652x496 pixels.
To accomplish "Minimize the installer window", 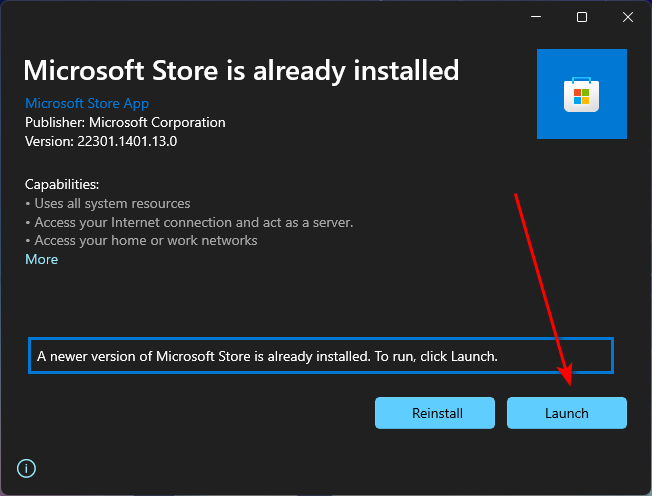I will point(536,17).
